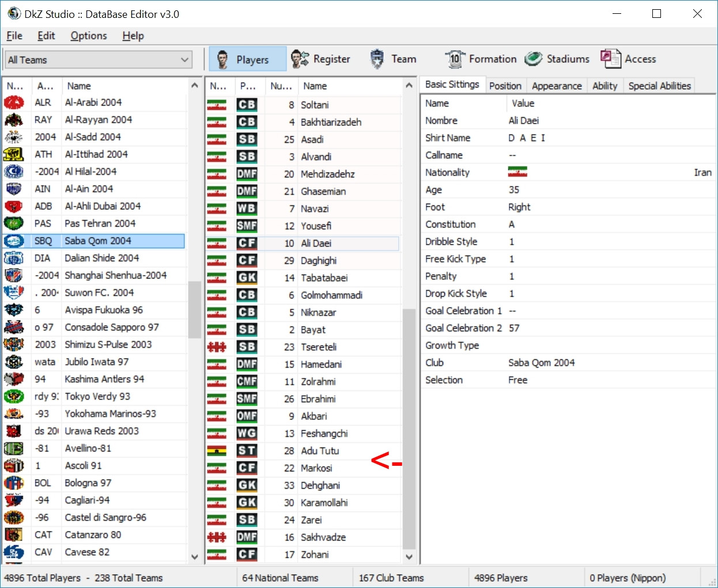Click the Club value Saba Qom 2004
Screen dimensions: 718x588
(x=542, y=363)
